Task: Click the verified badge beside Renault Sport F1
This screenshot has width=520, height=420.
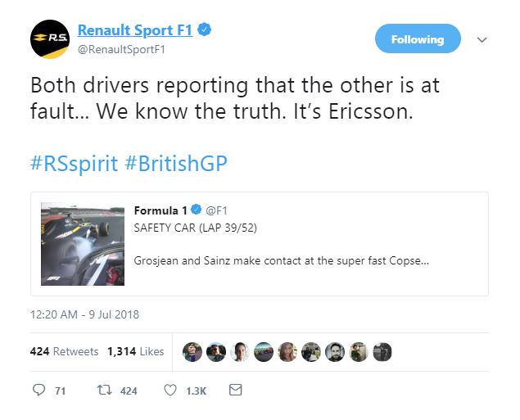Action: [205, 30]
